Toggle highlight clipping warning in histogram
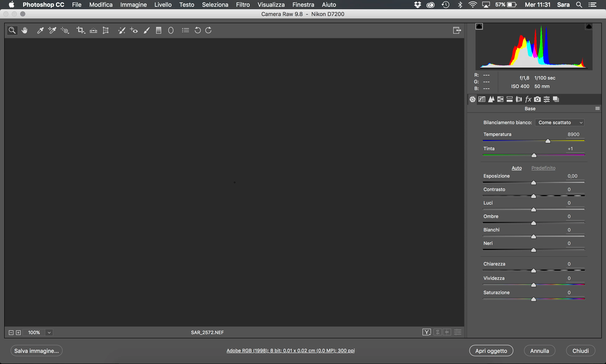The height and width of the screenshot is (364, 606). click(x=589, y=26)
